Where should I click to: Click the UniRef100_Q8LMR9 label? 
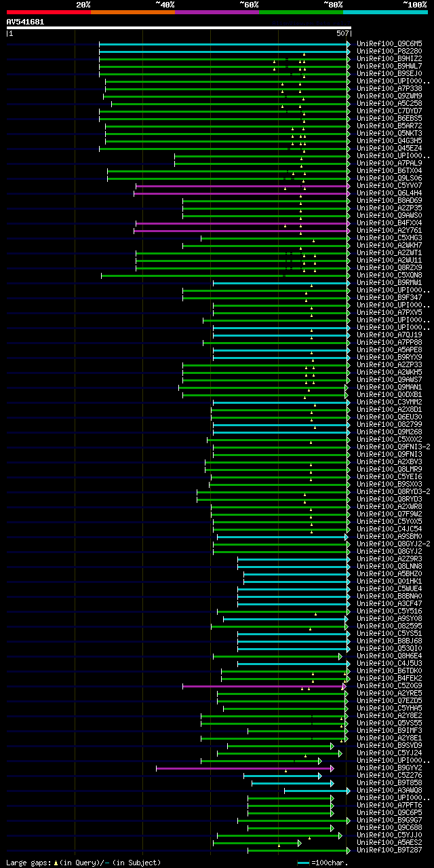[389, 470]
